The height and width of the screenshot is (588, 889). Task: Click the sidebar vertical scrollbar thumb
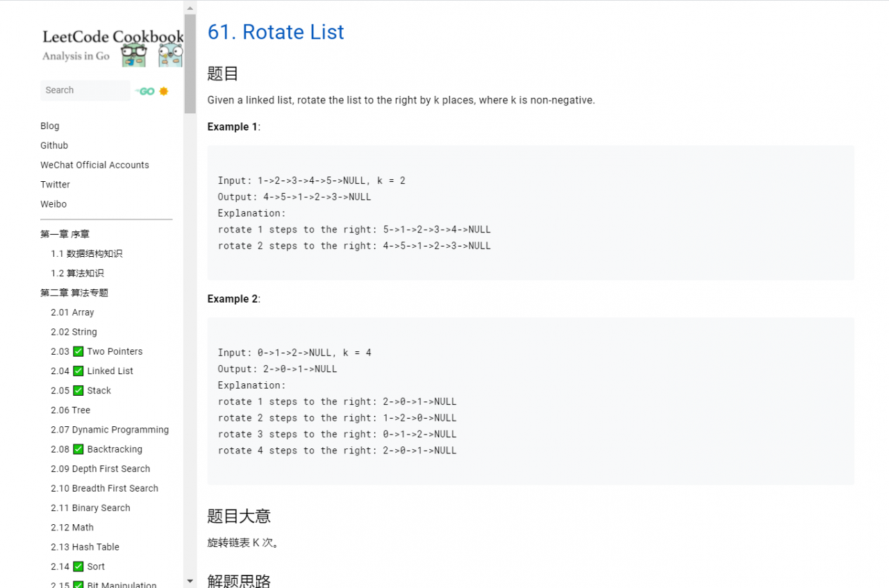pyautogui.click(x=190, y=62)
